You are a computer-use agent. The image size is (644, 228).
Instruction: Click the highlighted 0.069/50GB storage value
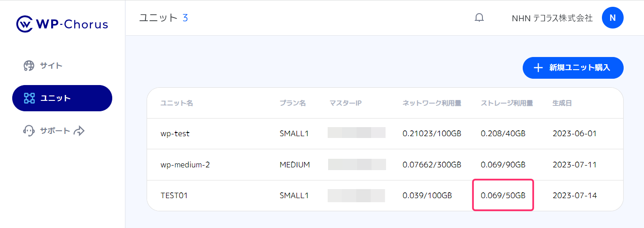coord(503,195)
